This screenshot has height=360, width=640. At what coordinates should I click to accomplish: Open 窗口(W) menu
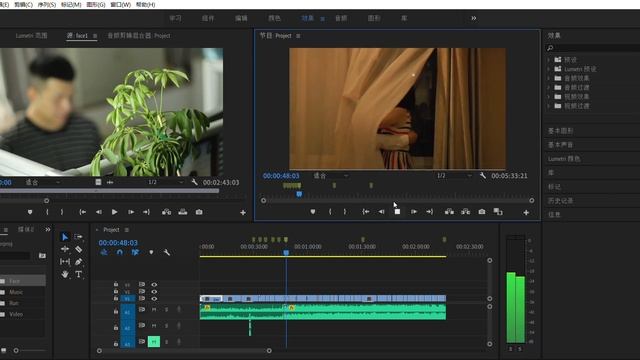pos(120,4)
